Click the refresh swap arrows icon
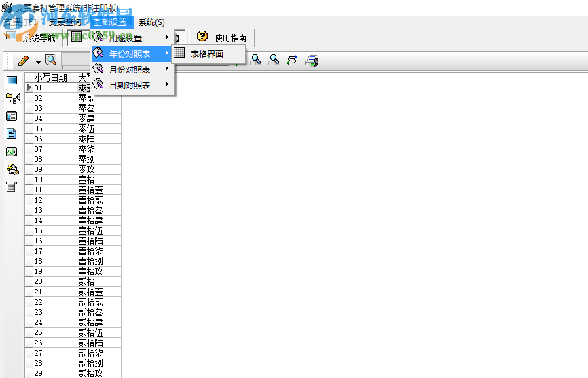 292,60
